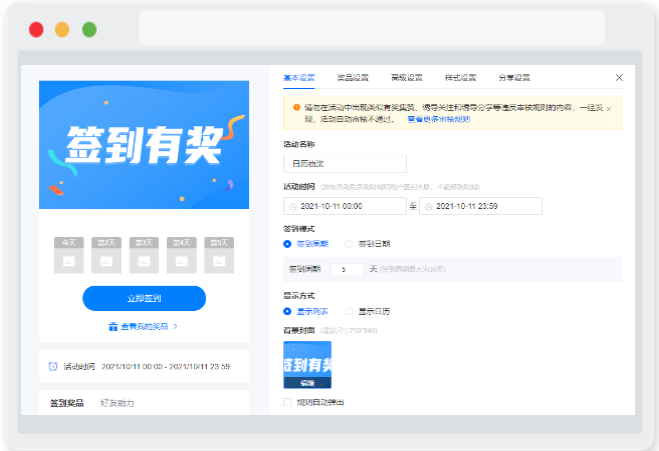Click the 第2天 calendar card
The height and width of the screenshot is (451, 659).
pyautogui.click(x=106, y=255)
